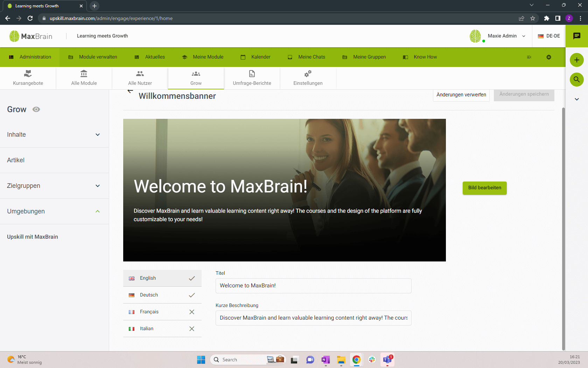Click the X beside Français
This screenshot has width=588, height=368.
pyautogui.click(x=192, y=312)
